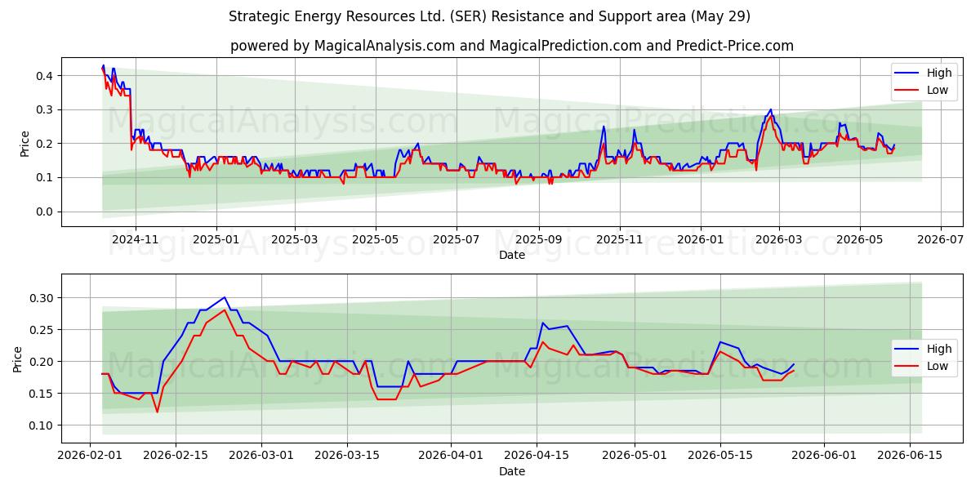Click the 0.15 price tick in bottom chart

(x=42, y=394)
